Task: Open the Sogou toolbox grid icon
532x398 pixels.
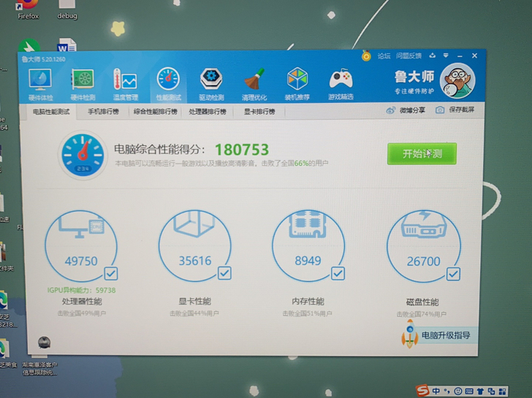Action: tap(503, 391)
